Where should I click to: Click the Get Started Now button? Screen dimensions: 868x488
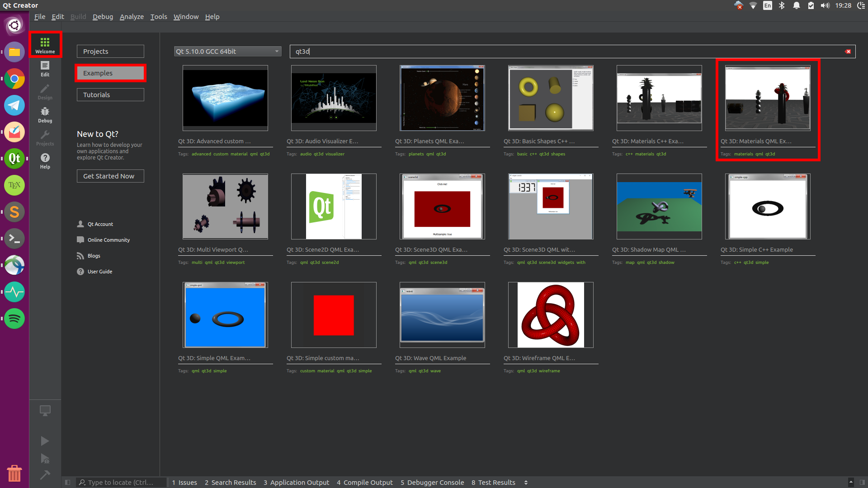(110, 176)
